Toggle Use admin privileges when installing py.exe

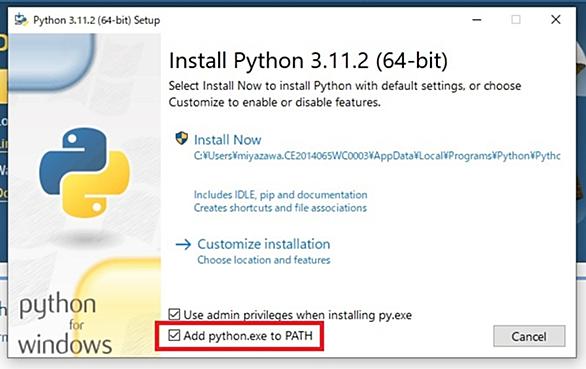tap(174, 314)
